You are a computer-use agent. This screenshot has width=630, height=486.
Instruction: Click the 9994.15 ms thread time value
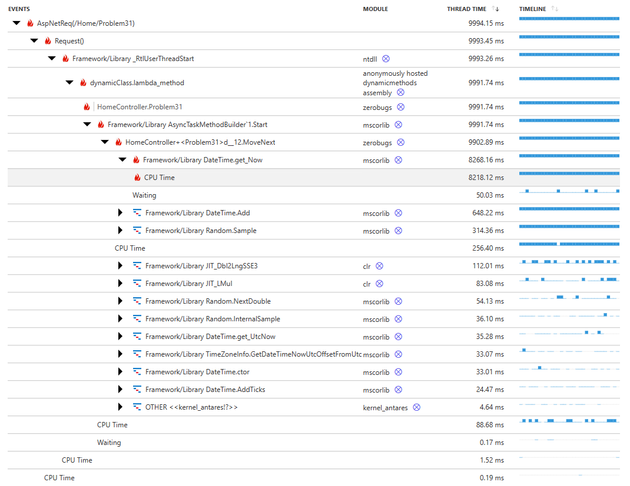pos(486,23)
